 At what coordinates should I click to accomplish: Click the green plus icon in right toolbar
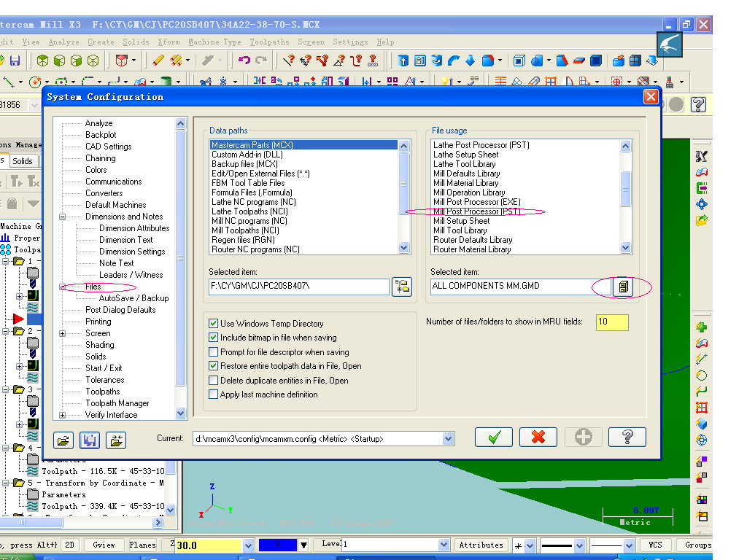point(701,327)
